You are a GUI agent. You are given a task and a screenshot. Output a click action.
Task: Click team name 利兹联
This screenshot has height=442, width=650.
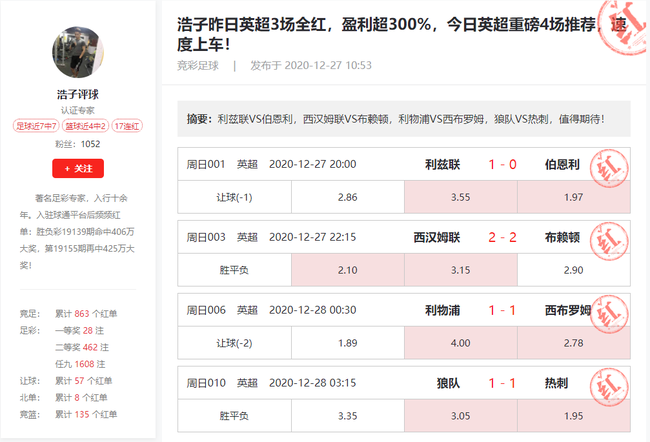[442, 165]
